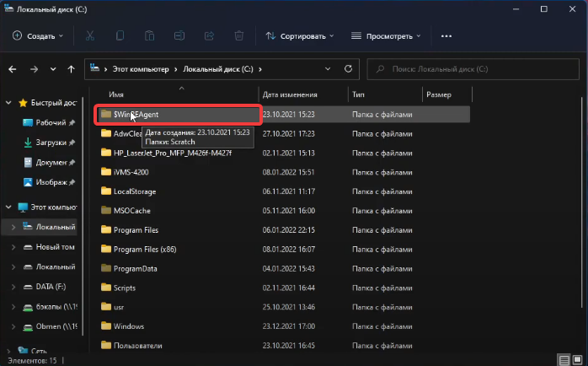Click the Share icon in toolbar
The height and width of the screenshot is (366, 588).
pyautogui.click(x=209, y=36)
